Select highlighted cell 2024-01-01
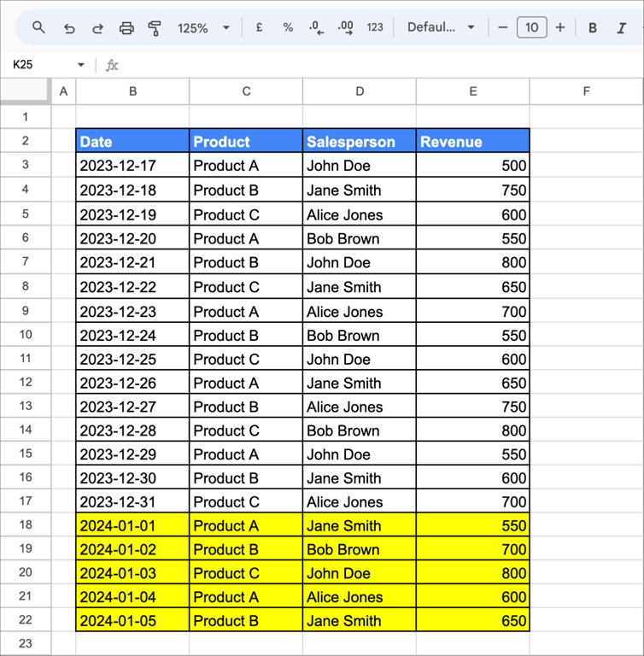The image size is (644, 656). (132, 525)
